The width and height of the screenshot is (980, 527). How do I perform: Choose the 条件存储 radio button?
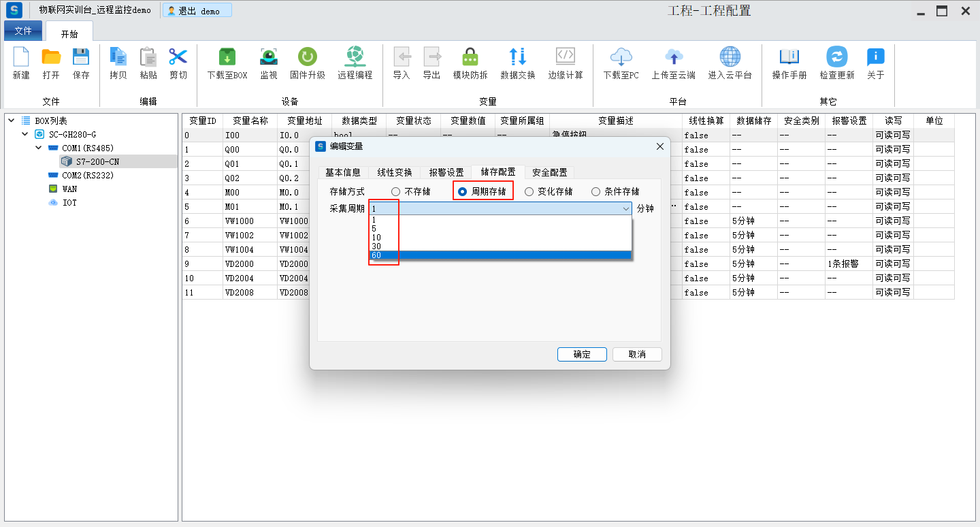pyautogui.click(x=596, y=192)
